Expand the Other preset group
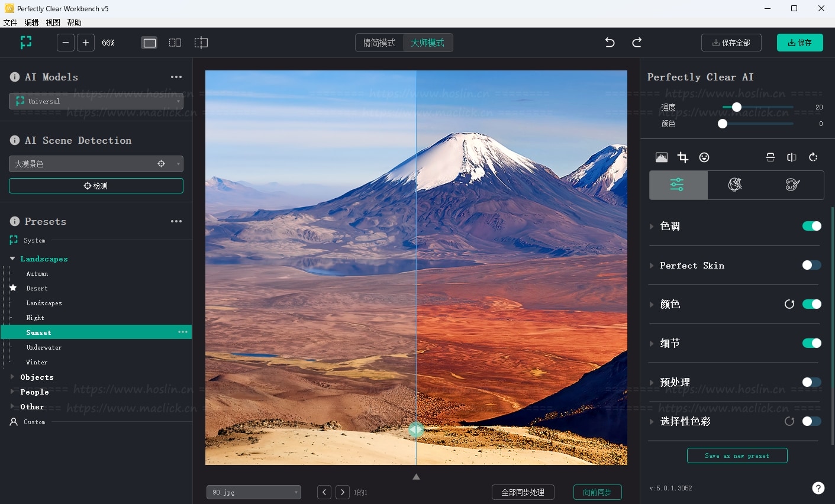This screenshot has height=504, width=835. (x=12, y=406)
